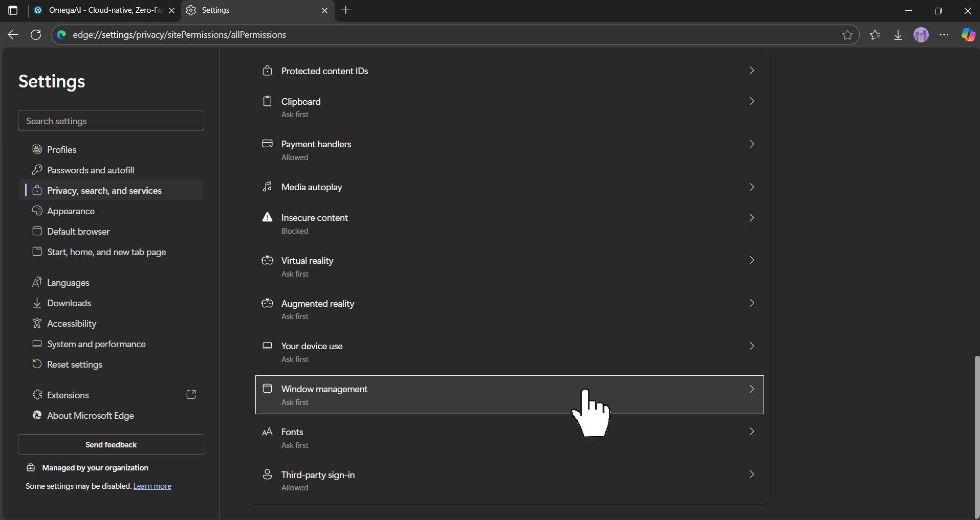Screen dimensions: 980x520
Task: Expand the Augmented reality permission
Action: tap(751, 303)
